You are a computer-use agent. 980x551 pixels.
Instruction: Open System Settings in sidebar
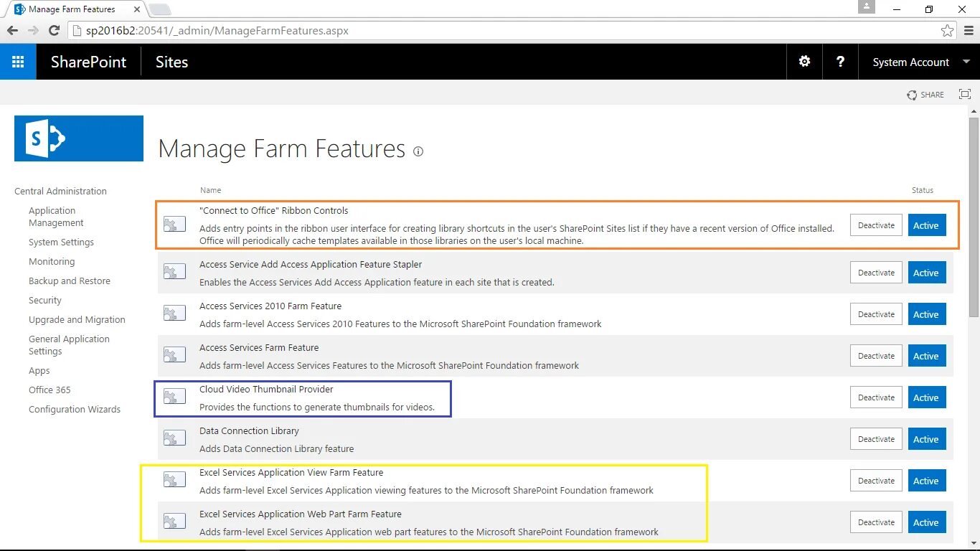click(61, 242)
